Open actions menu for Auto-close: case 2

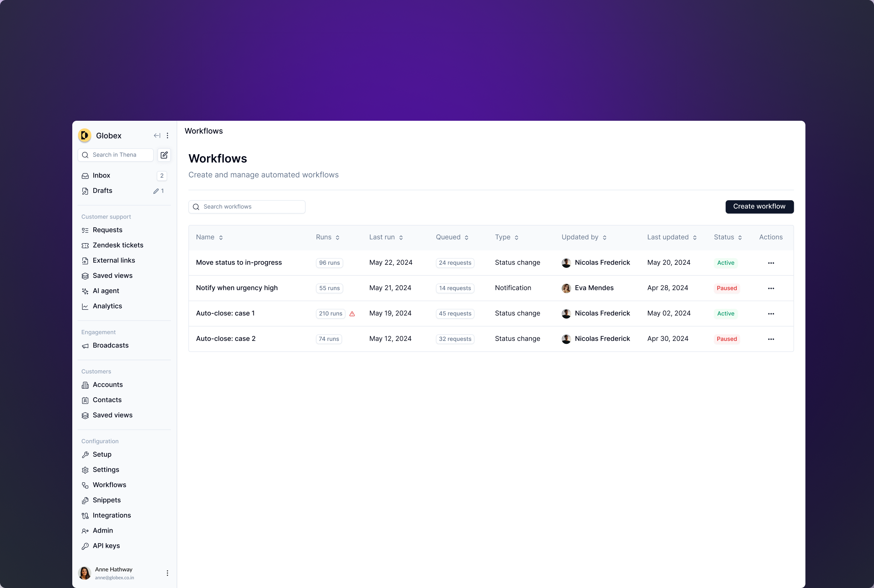pyautogui.click(x=771, y=339)
